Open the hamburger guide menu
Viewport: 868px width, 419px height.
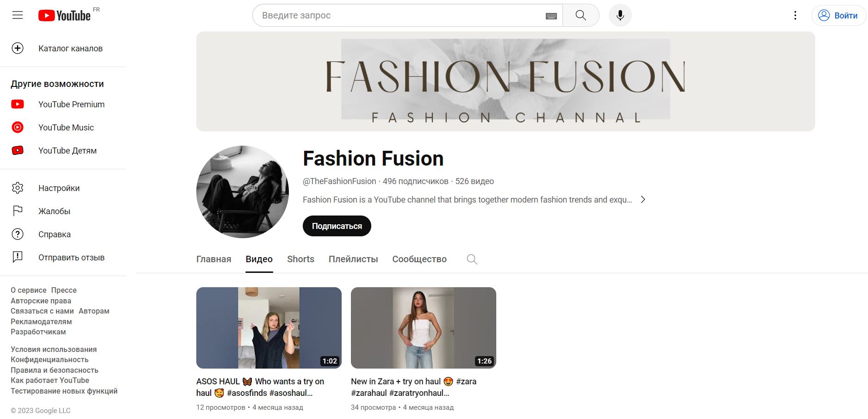coord(18,15)
